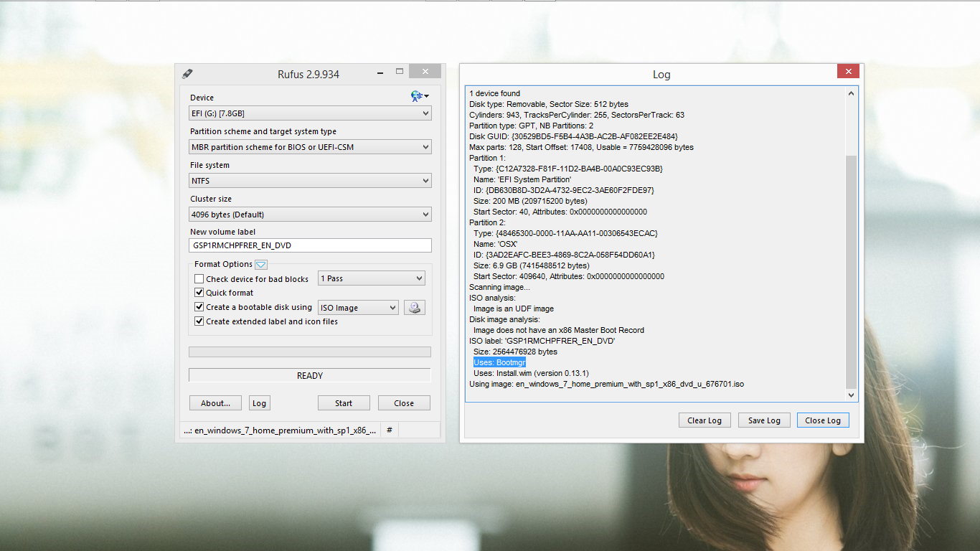This screenshot has height=551, width=980.
Task: Click the 'Max parts: 128' log line
Action: click(x=581, y=147)
